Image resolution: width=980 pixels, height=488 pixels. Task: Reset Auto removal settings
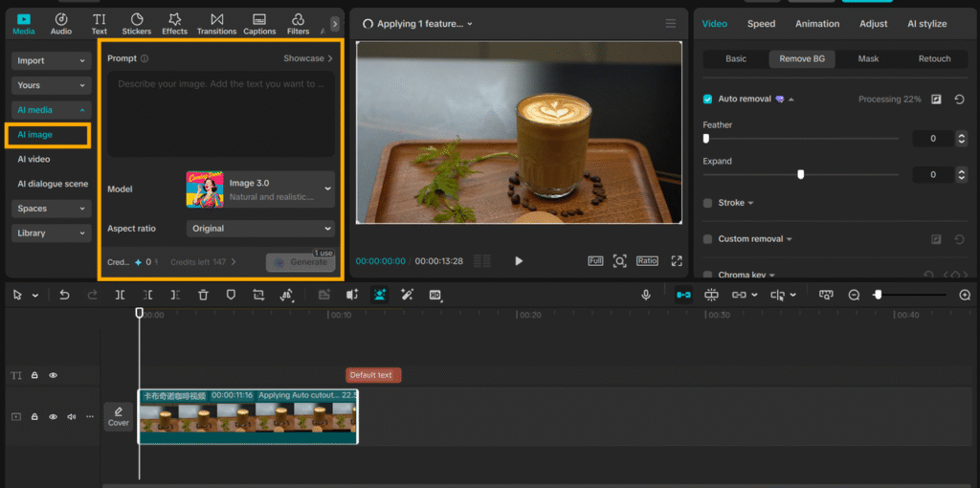959,100
